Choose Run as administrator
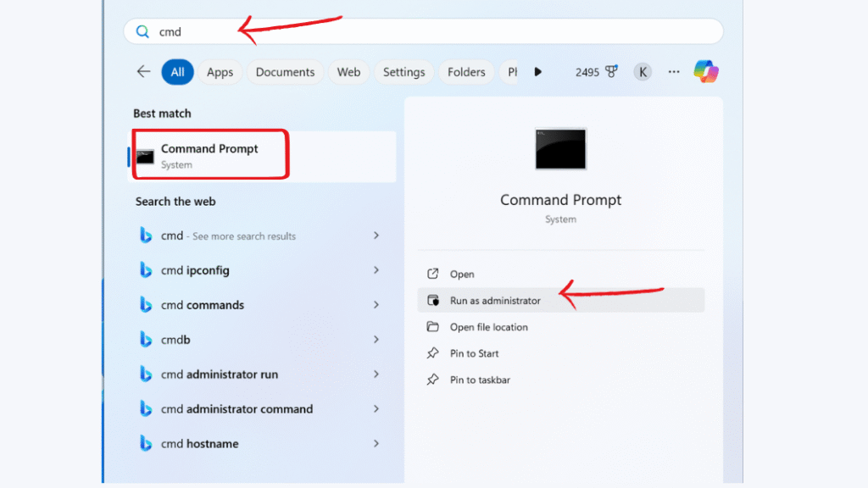Image resolution: width=868 pixels, height=488 pixels. [561, 301]
